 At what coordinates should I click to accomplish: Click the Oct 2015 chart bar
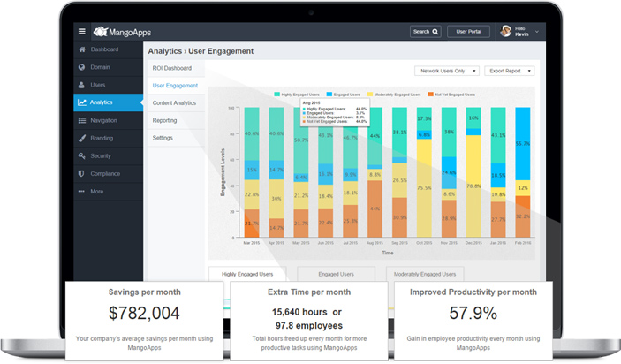click(x=424, y=172)
